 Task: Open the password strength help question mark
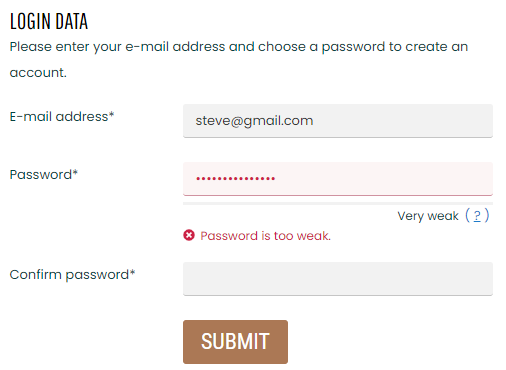coord(477,216)
